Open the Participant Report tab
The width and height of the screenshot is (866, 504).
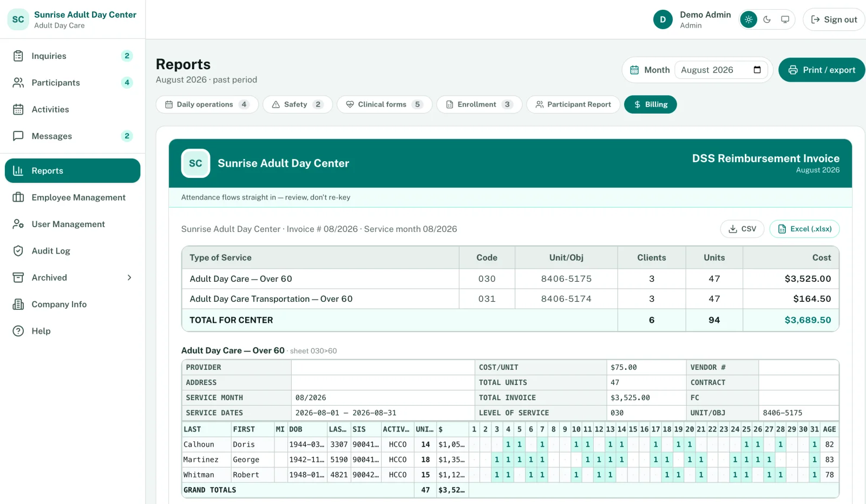573,104
